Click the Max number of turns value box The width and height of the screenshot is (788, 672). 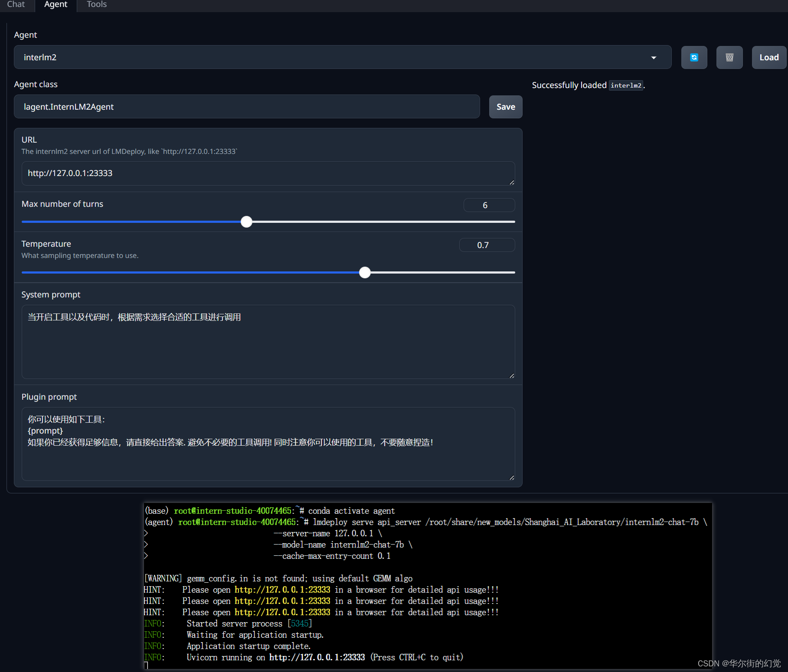coord(489,205)
